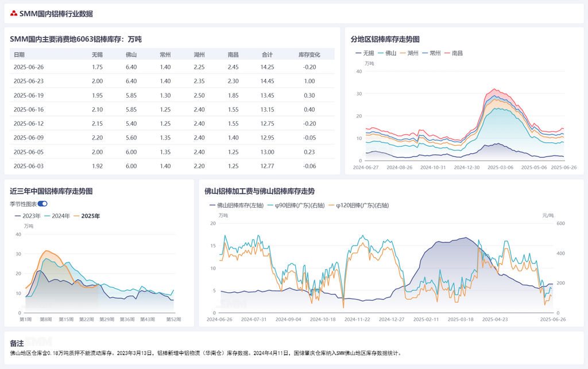Click the 2024-11-22 axis label
588x369 pixels.
point(357,320)
